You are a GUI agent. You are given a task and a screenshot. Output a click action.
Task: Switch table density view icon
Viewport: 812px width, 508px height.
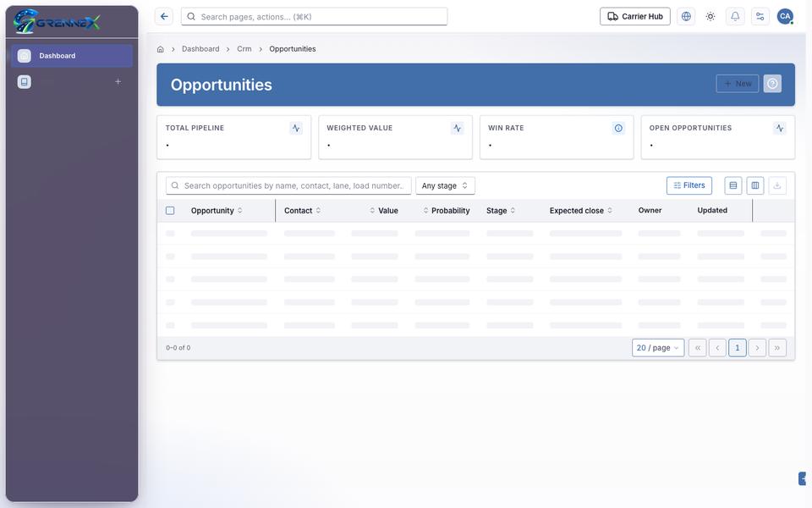click(732, 185)
